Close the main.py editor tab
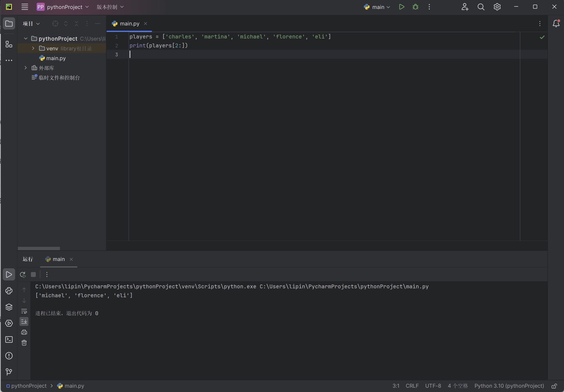 pyautogui.click(x=146, y=24)
